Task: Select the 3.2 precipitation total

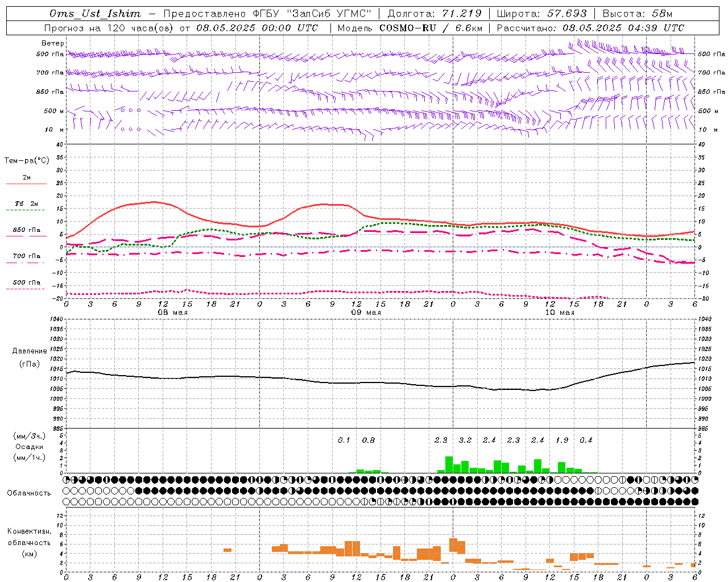Action: (x=465, y=440)
